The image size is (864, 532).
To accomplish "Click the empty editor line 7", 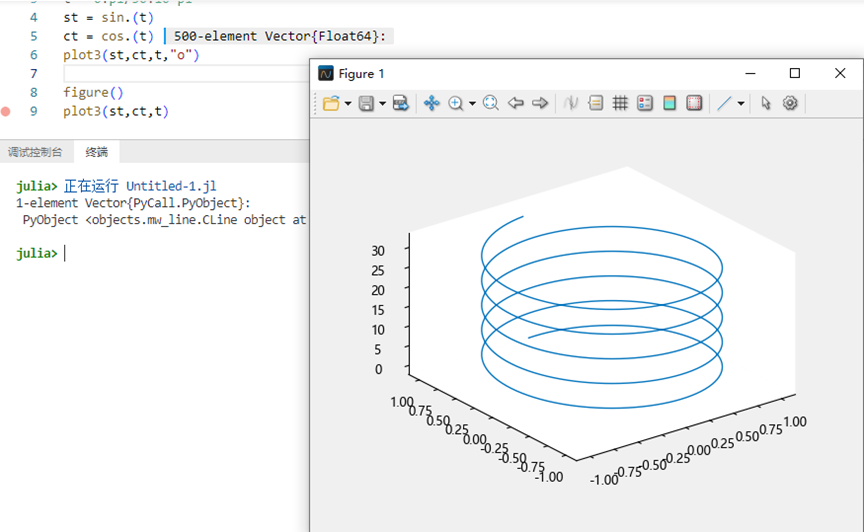I will (x=186, y=74).
